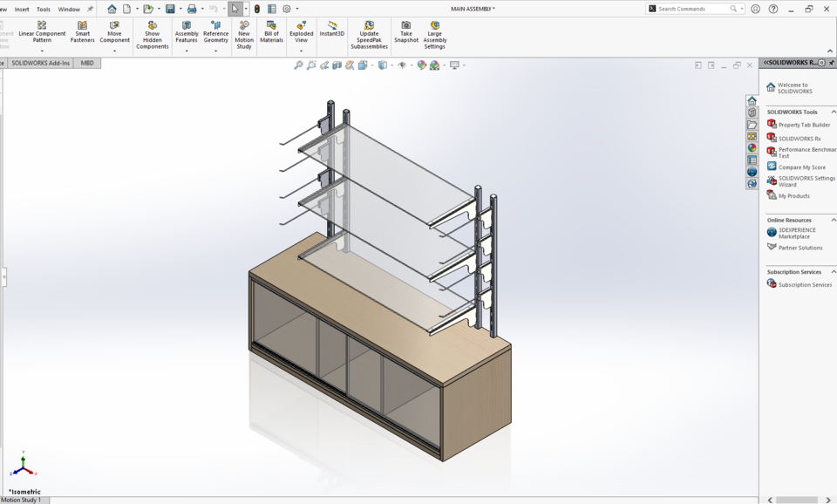The width and height of the screenshot is (837, 504).
Task: Collapse the SOLIDWORKS Tools section
Action: [832, 110]
